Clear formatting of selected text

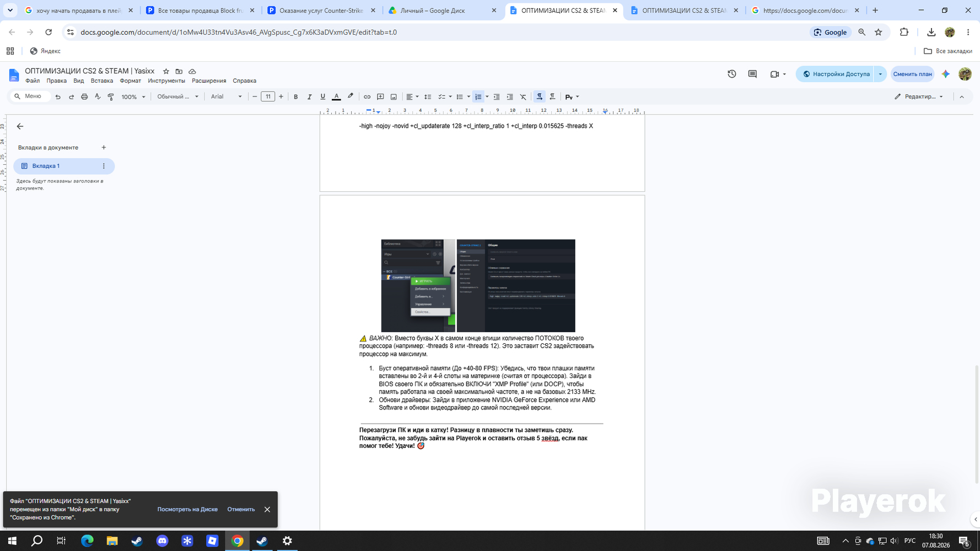coord(523,97)
